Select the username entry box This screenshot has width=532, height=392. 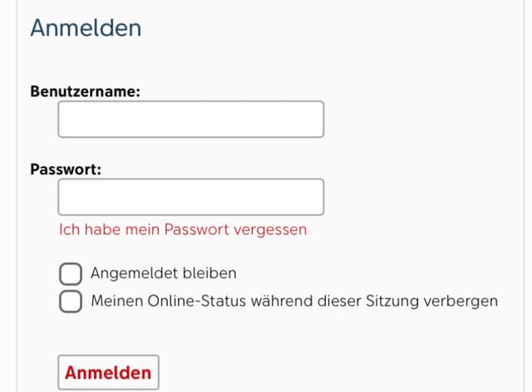click(x=190, y=120)
